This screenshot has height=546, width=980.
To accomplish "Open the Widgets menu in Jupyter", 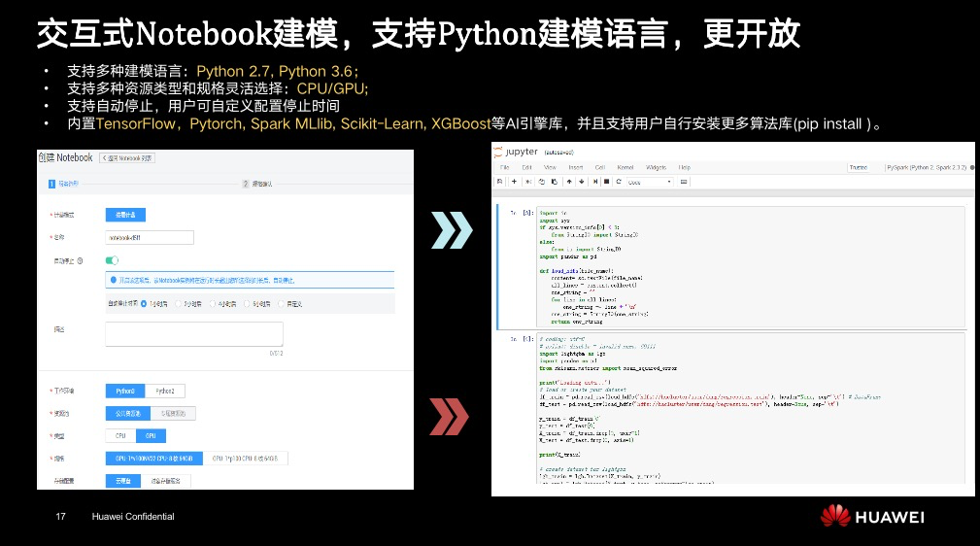I will [x=656, y=167].
